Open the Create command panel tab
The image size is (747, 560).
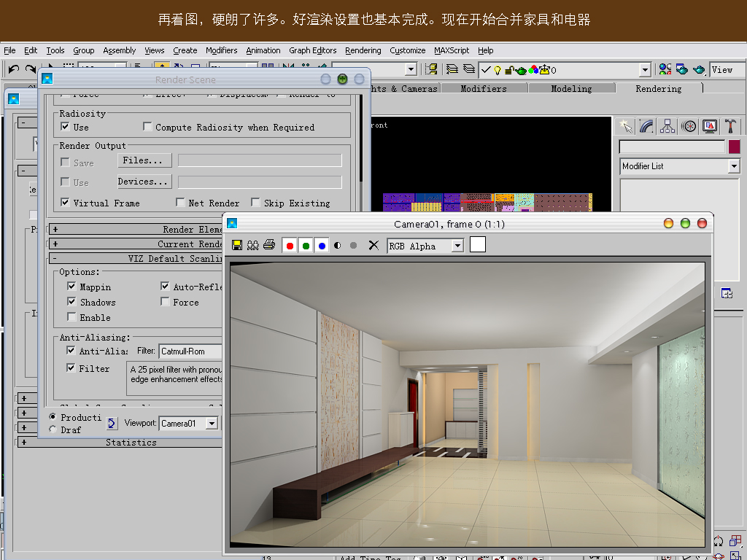625,126
